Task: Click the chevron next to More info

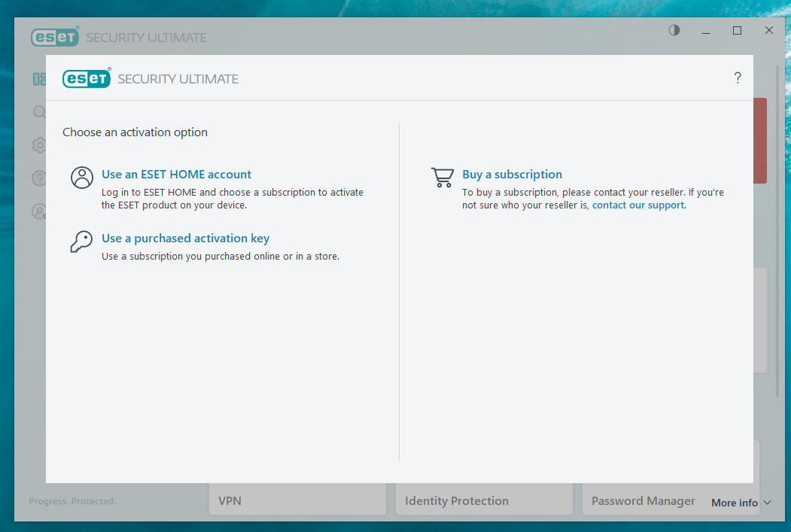Action: point(767,503)
